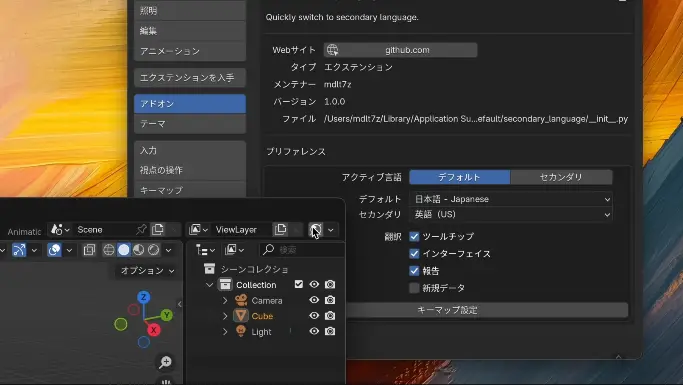Hide the Light with eye icon
The image size is (683, 385).
[x=314, y=331]
